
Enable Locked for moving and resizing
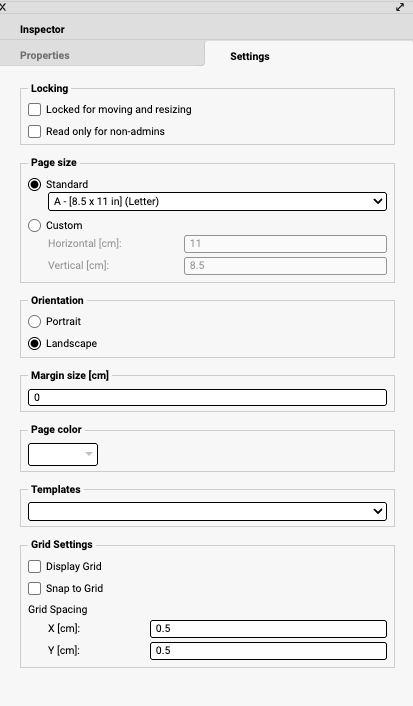point(35,109)
